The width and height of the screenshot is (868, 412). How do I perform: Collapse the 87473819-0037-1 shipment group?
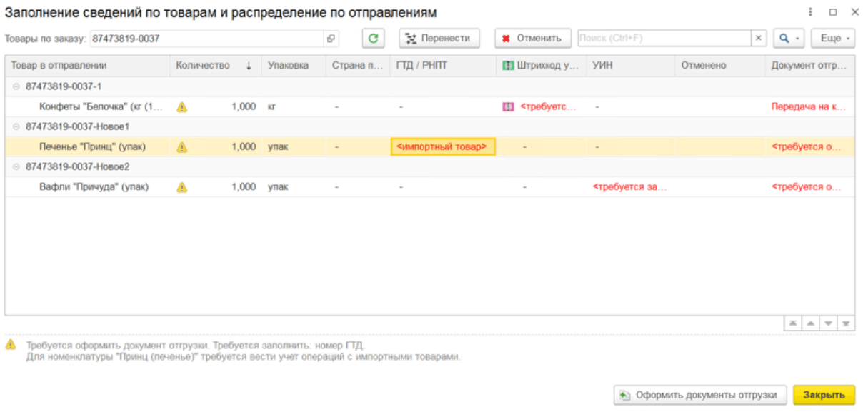point(16,86)
